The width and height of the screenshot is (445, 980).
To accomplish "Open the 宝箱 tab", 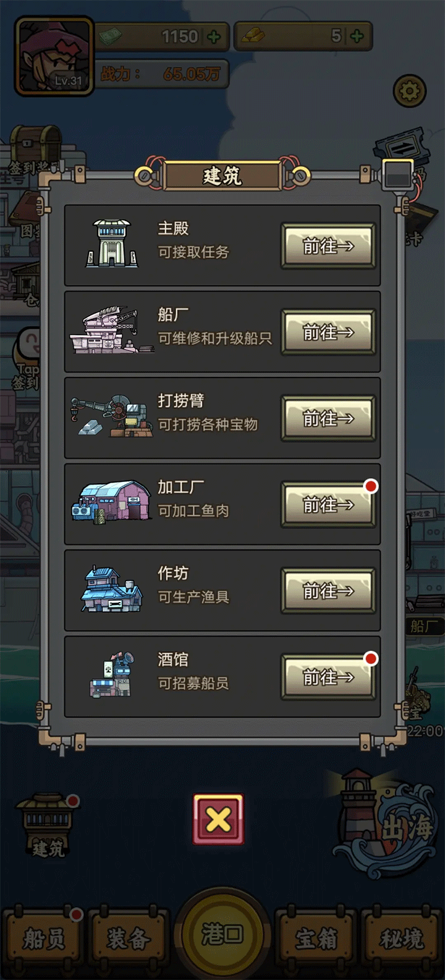I will 316,939.
